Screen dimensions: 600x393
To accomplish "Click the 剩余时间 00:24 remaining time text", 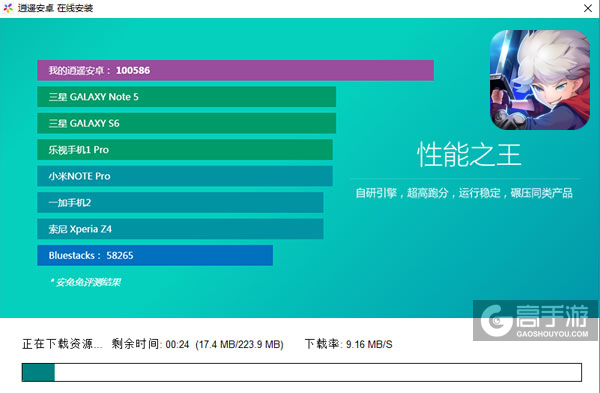I will [x=150, y=344].
